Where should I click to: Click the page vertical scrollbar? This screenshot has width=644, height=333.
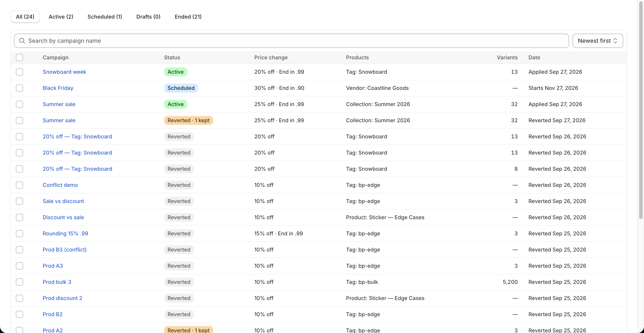click(641, 110)
